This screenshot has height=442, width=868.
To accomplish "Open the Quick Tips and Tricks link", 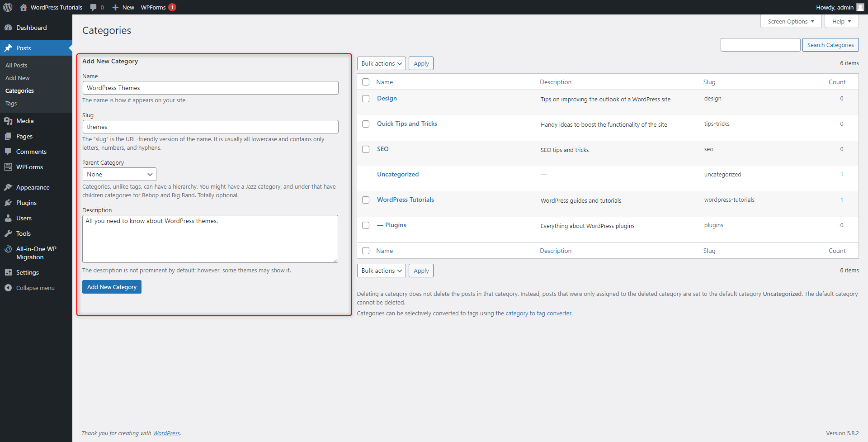I will tap(407, 124).
